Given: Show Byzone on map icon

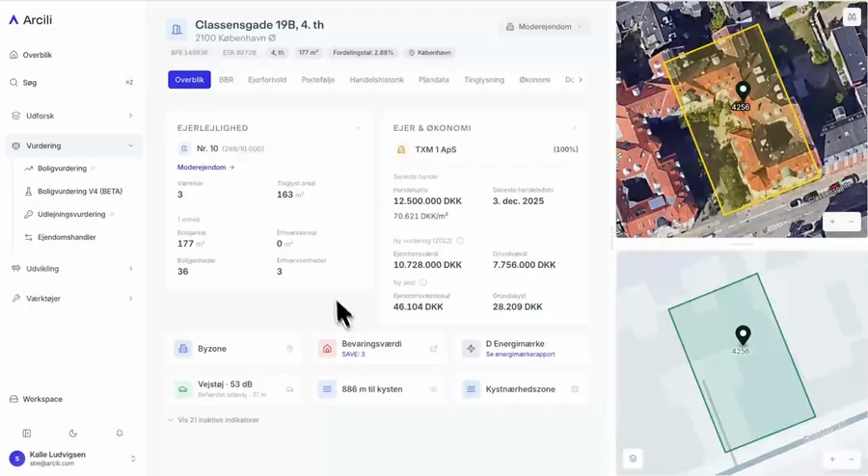Looking at the screenshot, I should tap(289, 349).
